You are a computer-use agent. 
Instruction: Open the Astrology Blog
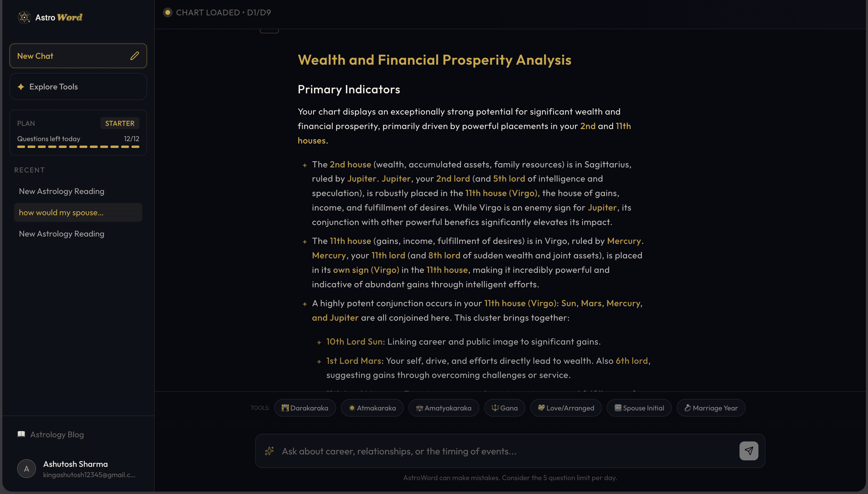click(57, 434)
